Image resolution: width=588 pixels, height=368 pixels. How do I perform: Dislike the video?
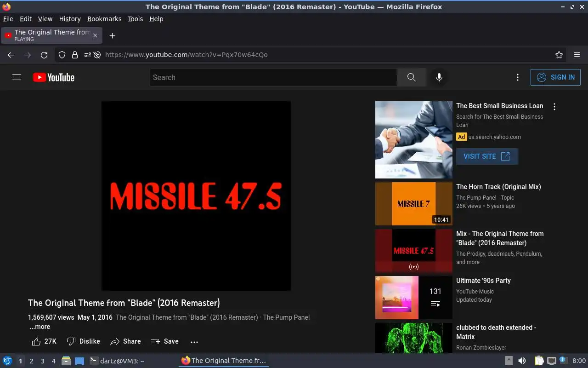[84, 341]
